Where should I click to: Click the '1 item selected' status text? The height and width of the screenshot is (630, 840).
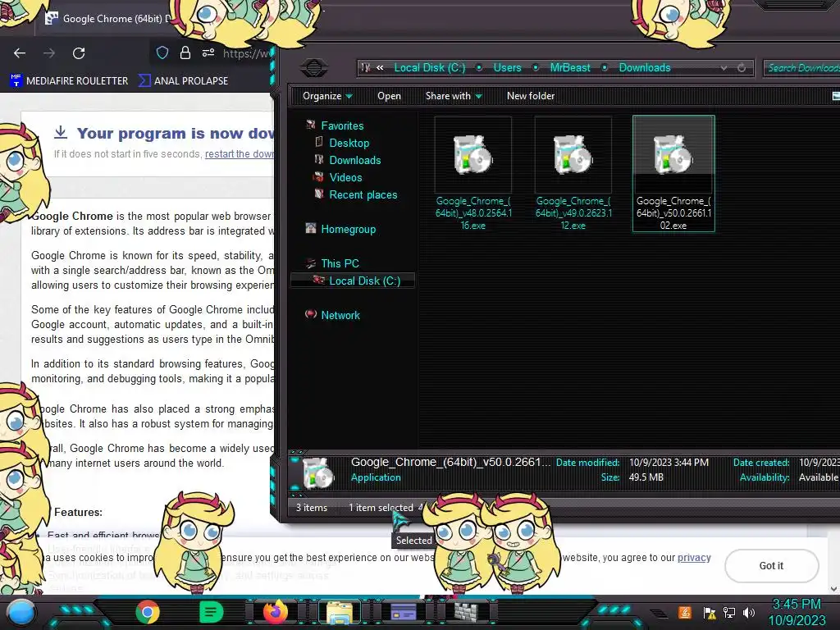coord(381,507)
